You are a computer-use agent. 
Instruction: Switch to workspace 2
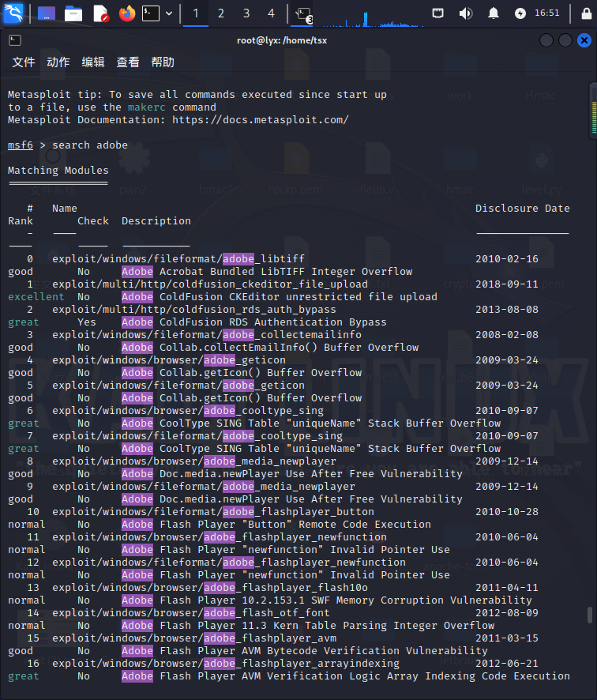(x=221, y=13)
